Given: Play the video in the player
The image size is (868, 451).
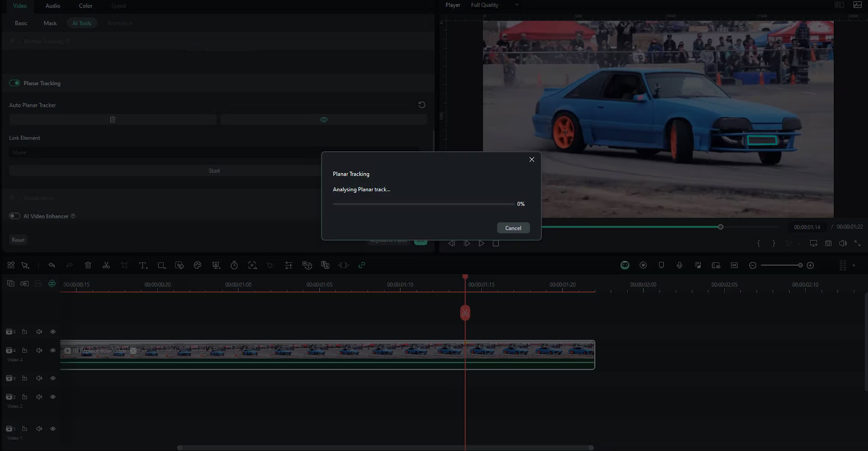Looking at the screenshot, I should pos(481,244).
